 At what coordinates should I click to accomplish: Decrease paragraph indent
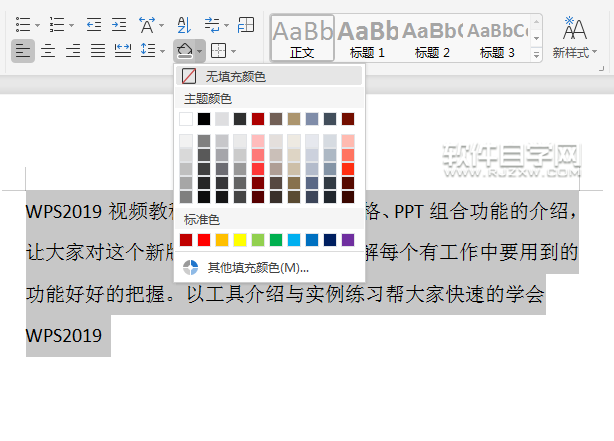pyautogui.click(x=94, y=25)
